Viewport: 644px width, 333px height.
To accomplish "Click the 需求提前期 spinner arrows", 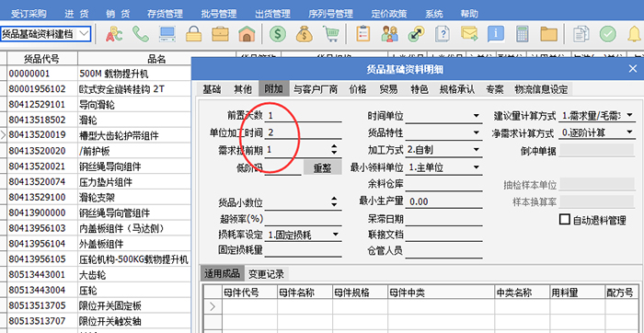I will coord(334,150).
